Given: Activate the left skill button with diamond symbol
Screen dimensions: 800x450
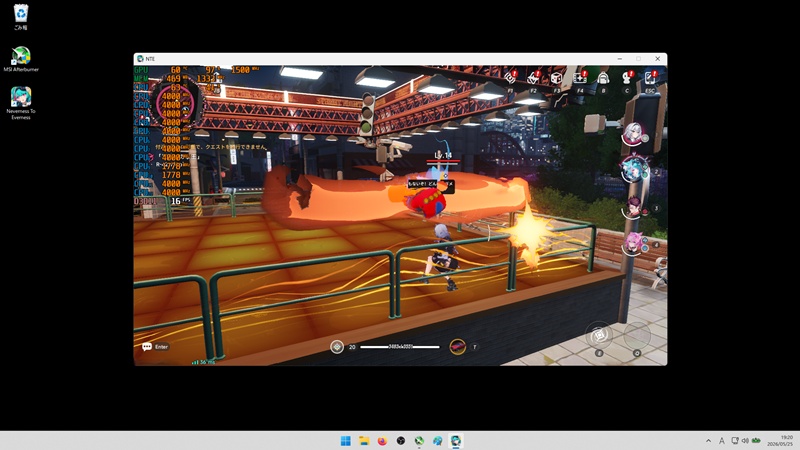Looking at the screenshot, I should coord(599,335).
